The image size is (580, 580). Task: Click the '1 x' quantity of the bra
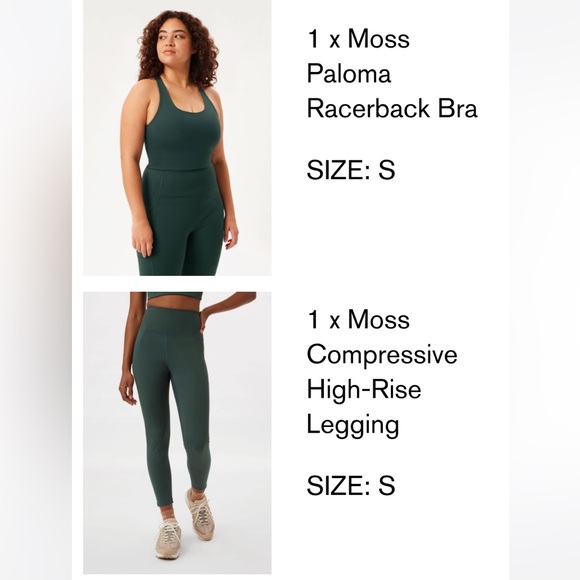(323, 38)
